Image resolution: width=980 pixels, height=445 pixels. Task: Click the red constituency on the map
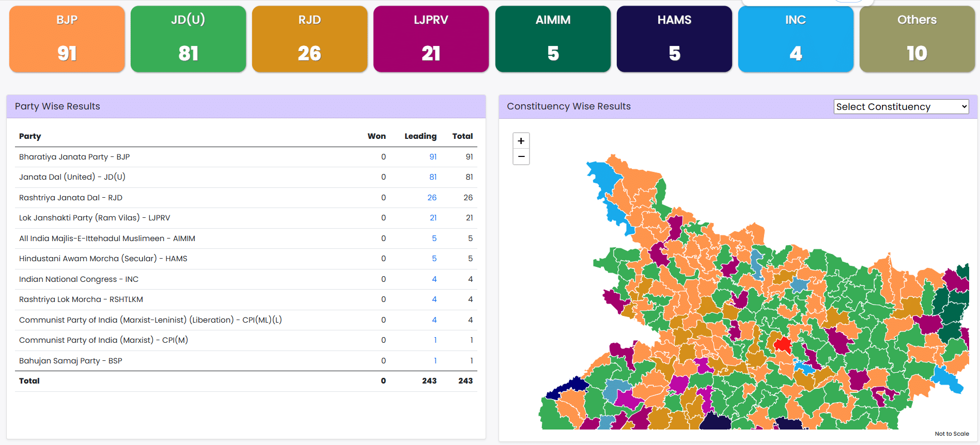point(783,344)
